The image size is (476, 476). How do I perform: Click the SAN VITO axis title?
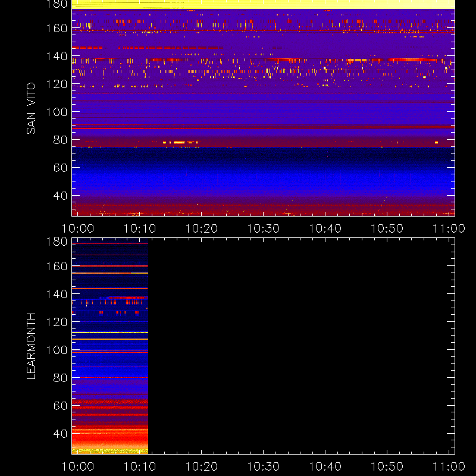(x=31, y=108)
